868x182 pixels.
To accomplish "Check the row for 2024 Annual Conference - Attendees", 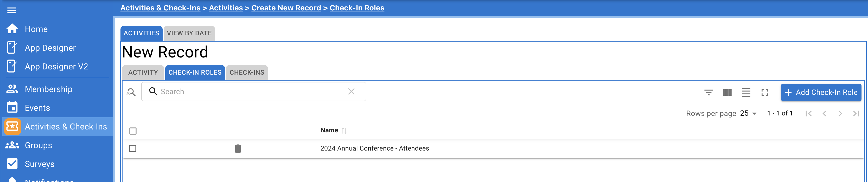I will pyautogui.click(x=133, y=148).
